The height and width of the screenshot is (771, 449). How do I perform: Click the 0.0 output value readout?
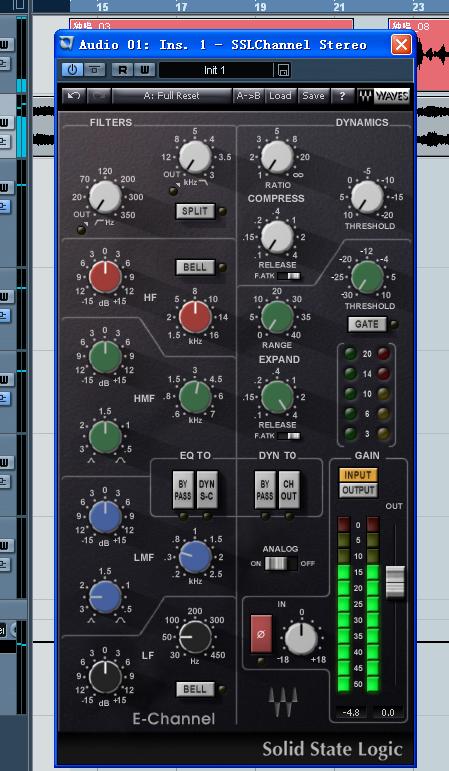388,712
